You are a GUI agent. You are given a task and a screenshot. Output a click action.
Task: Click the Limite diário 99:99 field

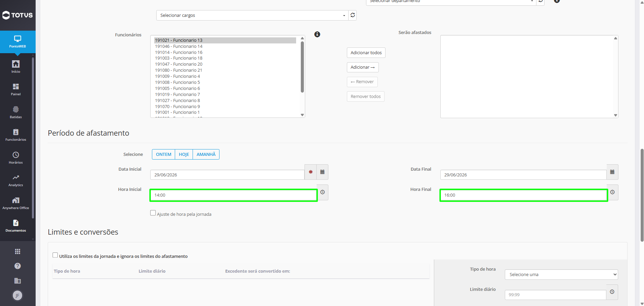click(x=555, y=295)
